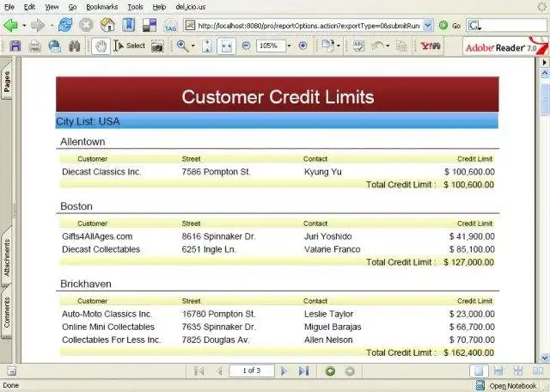Click the grey Next View button
Viewport: 550px width, 392px height.
(x=350, y=371)
